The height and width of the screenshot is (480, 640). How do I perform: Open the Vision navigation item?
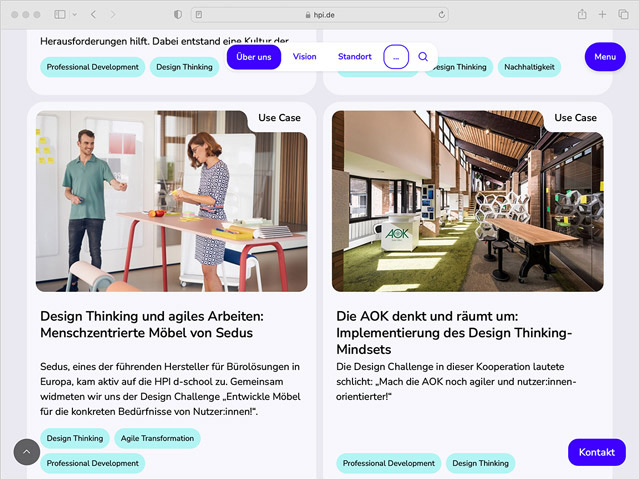click(x=304, y=57)
